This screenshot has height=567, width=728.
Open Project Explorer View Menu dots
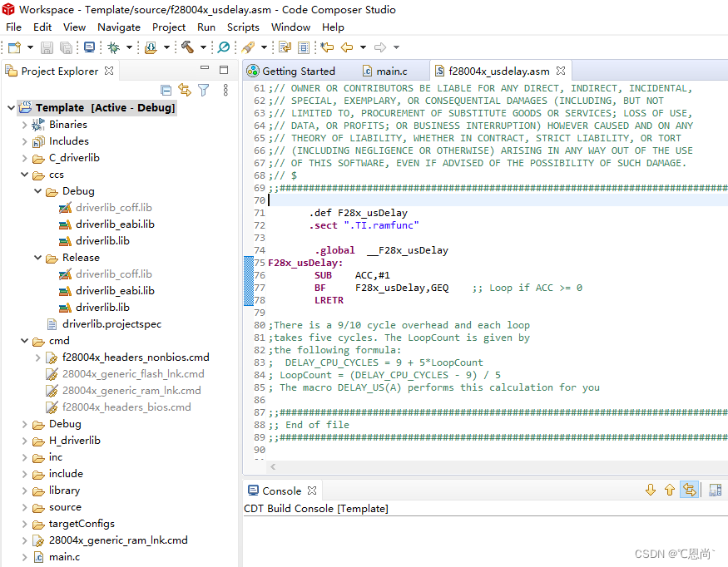click(x=225, y=90)
